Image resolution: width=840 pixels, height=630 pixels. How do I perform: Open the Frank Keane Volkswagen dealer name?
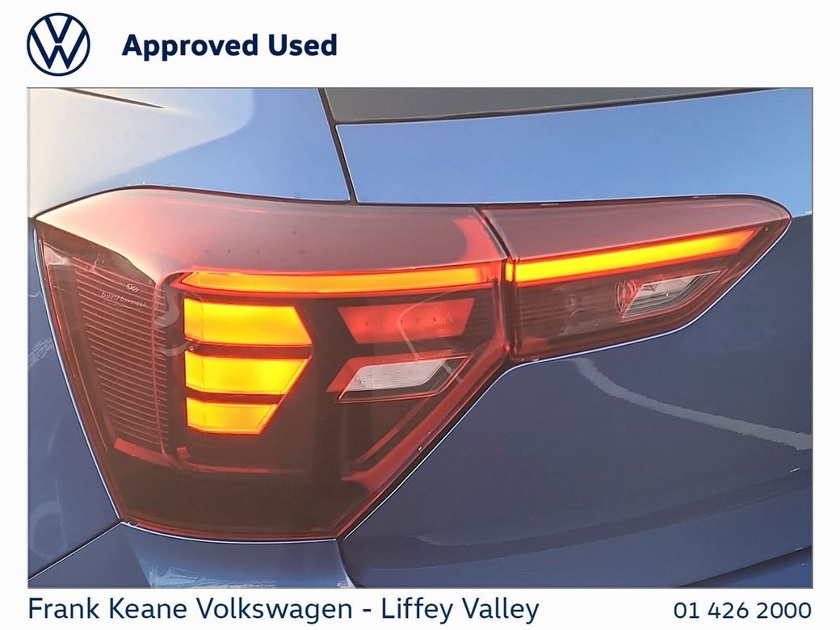[190, 609]
